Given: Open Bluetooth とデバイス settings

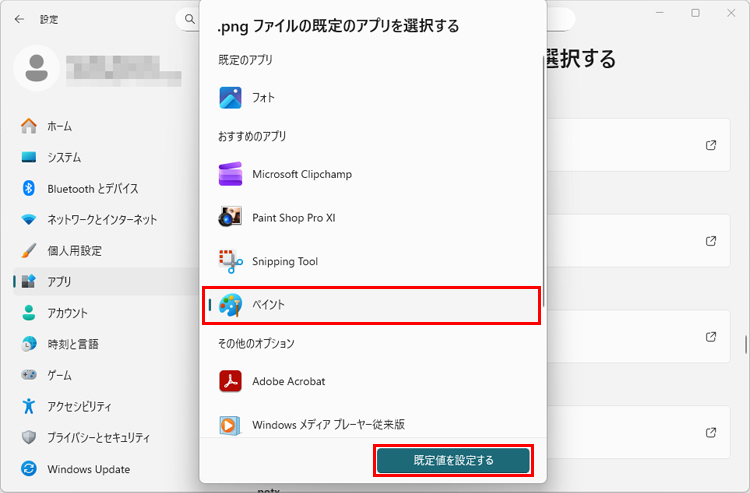Looking at the screenshot, I should pos(92,189).
